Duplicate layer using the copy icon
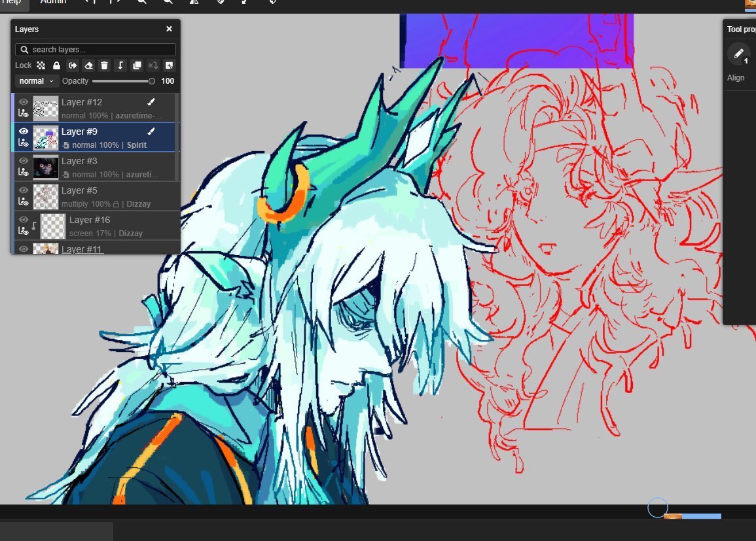756x541 pixels. click(x=137, y=65)
